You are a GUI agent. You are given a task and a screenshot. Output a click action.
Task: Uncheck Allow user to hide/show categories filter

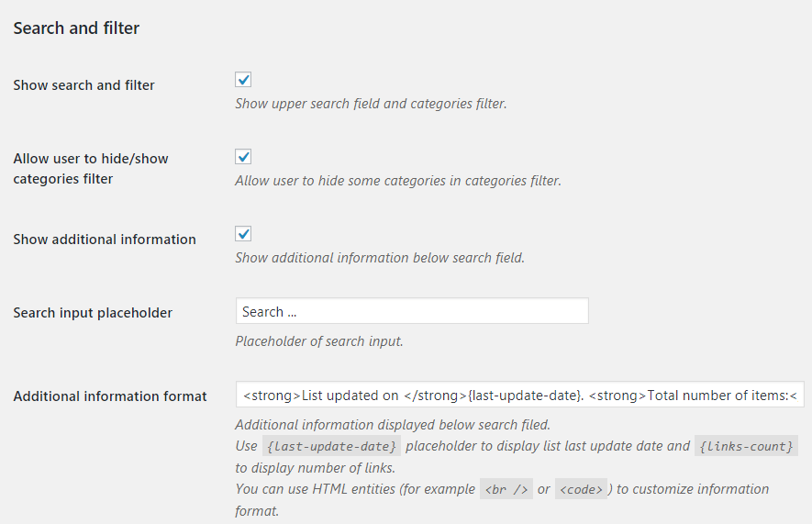click(243, 157)
